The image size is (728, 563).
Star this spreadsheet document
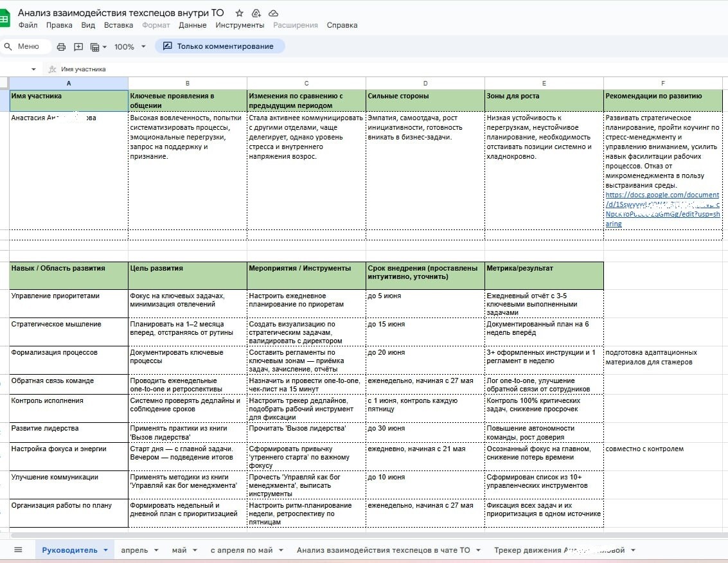240,13
